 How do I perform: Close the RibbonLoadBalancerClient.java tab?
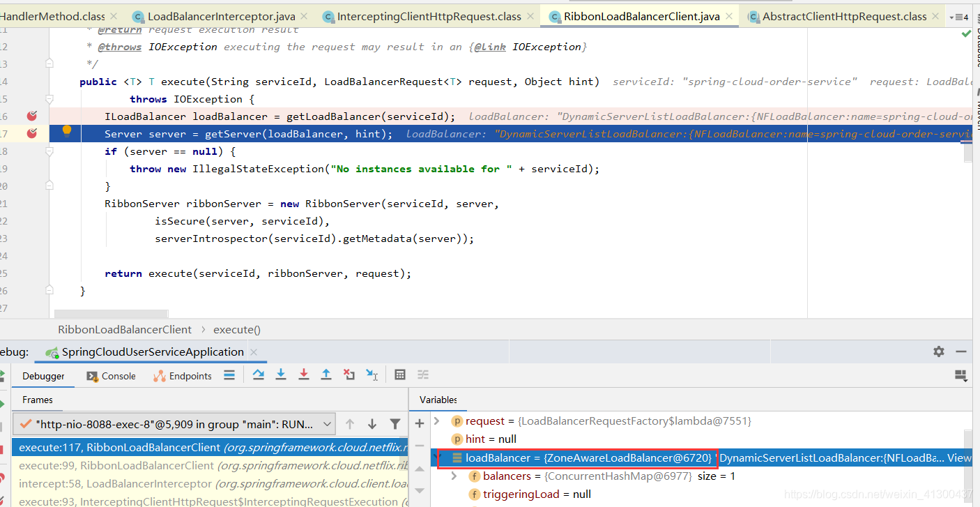point(729,16)
